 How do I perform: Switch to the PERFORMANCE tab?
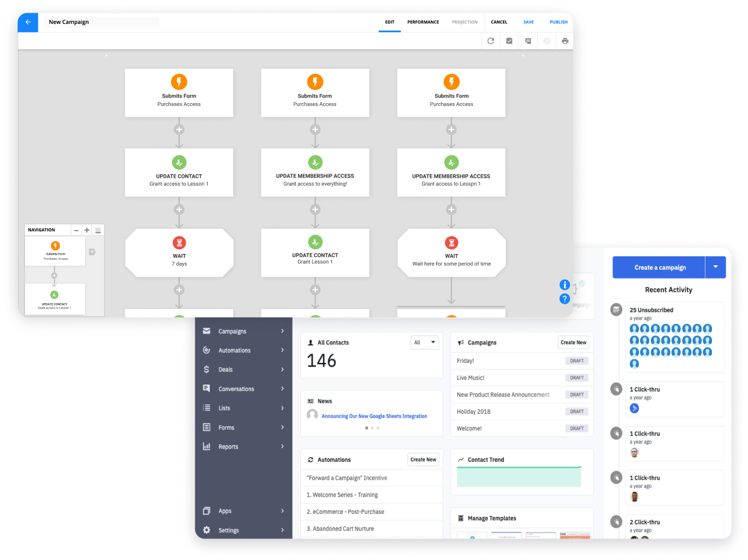423,22
